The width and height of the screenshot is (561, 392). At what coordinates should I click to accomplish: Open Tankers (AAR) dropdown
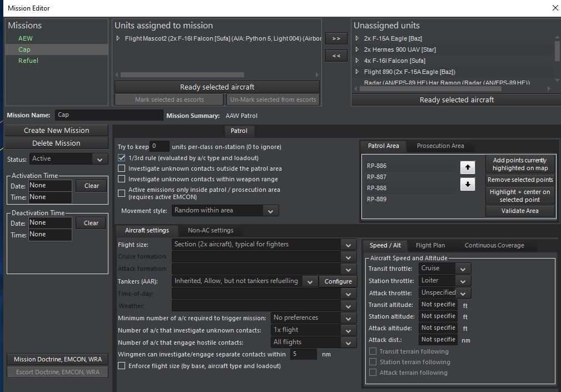coord(244,281)
